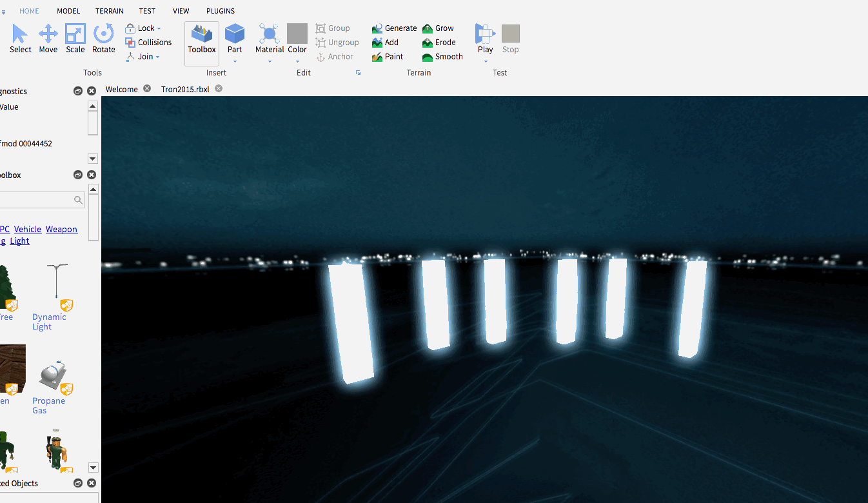Close the Toolbox panel

click(92, 175)
